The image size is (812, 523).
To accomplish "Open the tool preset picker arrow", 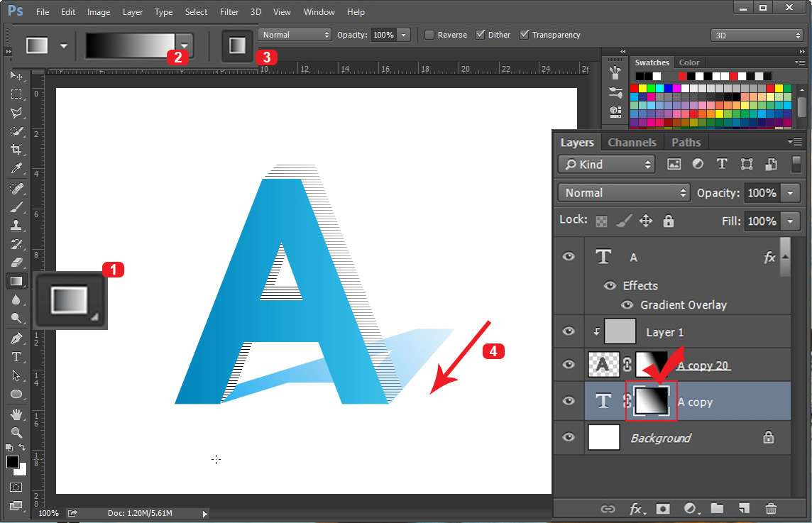I will click(64, 45).
